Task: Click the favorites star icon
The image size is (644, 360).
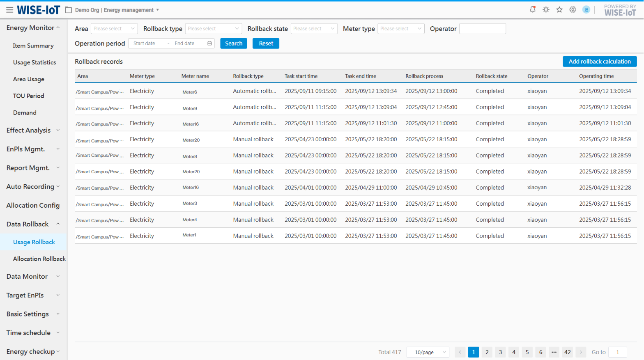Action: coord(559,9)
